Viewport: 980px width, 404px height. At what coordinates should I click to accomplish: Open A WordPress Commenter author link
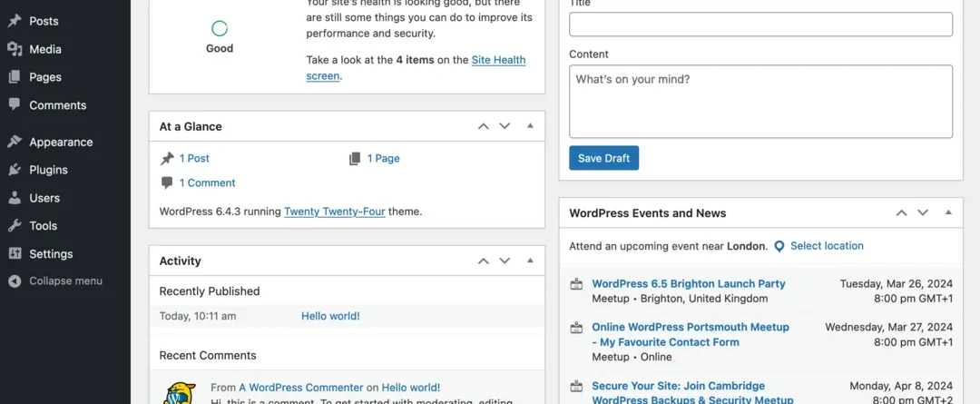(301, 388)
